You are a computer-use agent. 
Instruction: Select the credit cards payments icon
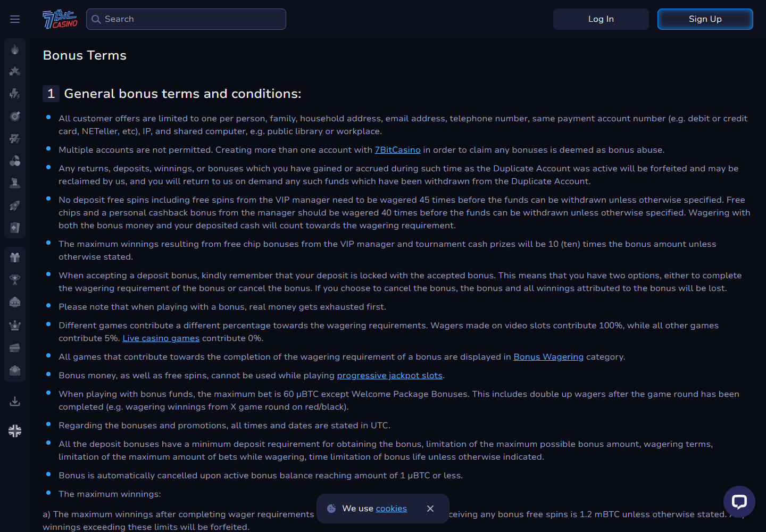pos(15,348)
